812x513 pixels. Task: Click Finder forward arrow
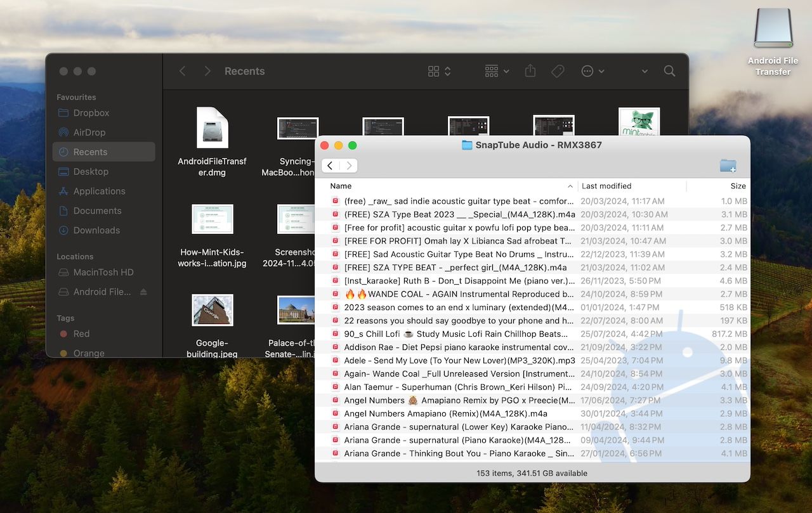click(207, 71)
